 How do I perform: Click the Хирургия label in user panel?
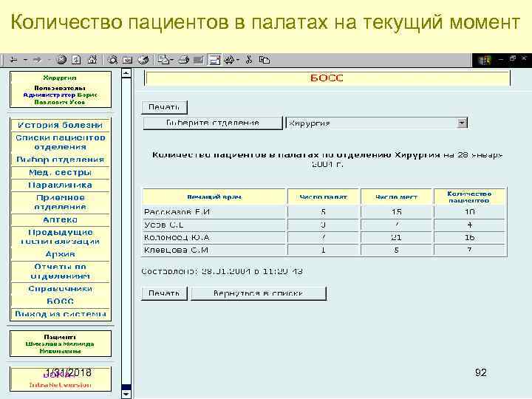click(60, 78)
